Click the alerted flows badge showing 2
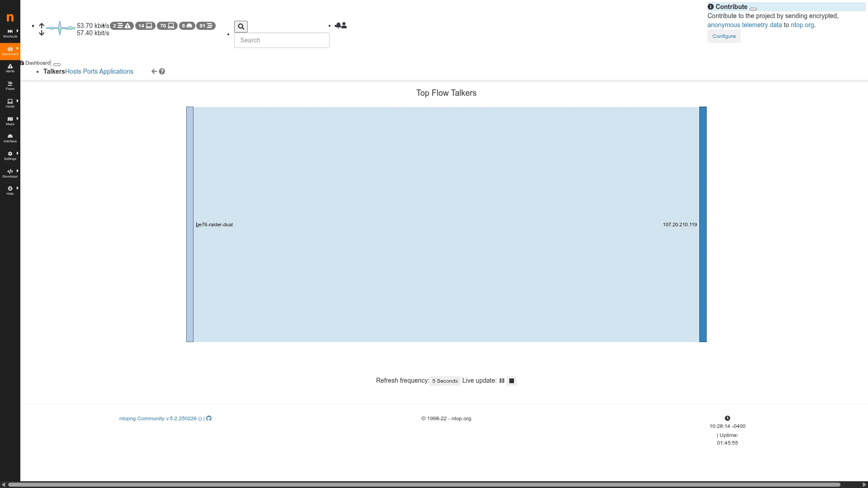Viewport: 868px width, 488px height. tap(122, 26)
